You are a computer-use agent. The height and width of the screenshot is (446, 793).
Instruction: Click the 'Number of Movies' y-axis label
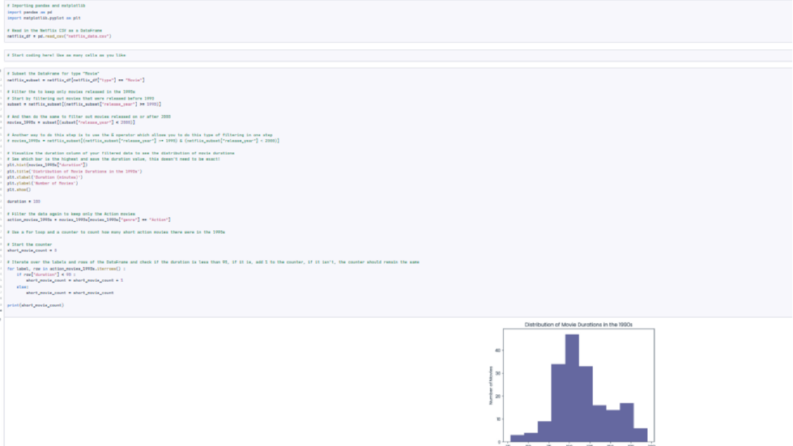coord(491,385)
